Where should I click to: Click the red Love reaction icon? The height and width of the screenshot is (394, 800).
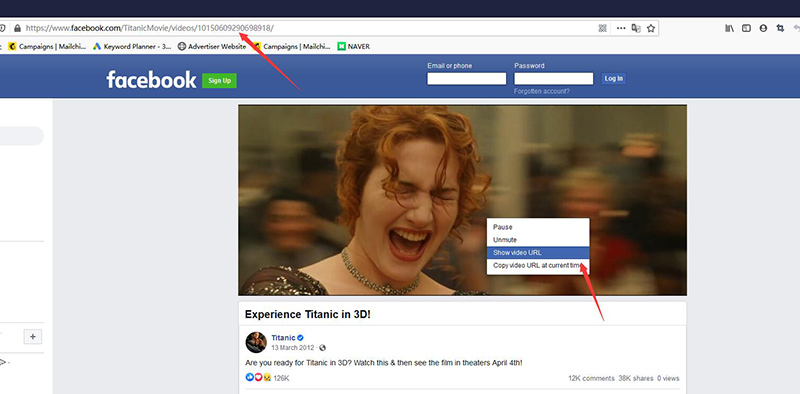click(x=258, y=378)
